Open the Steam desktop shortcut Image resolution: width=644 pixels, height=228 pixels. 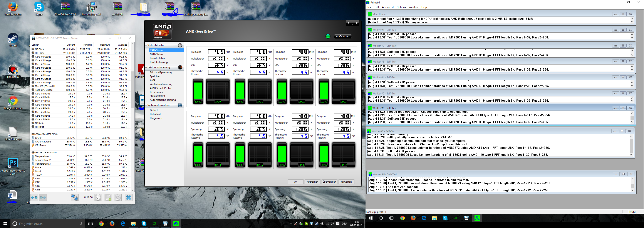point(13,40)
